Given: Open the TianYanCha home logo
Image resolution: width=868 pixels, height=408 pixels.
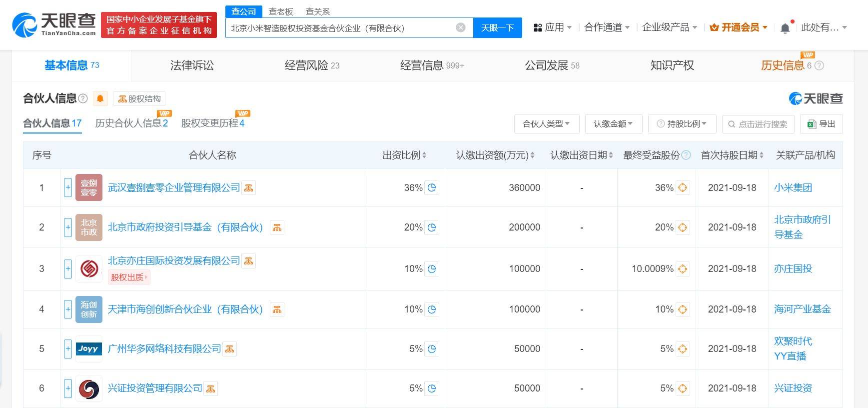Looking at the screenshot, I should [x=54, y=24].
